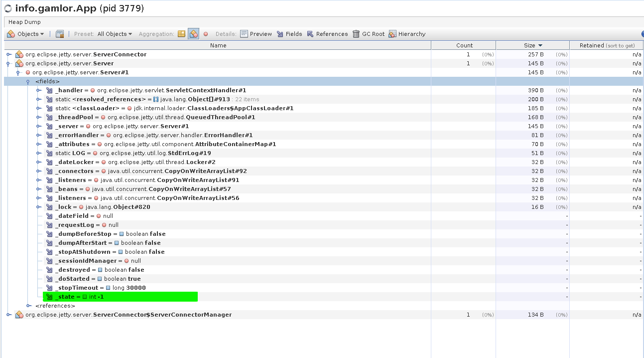Click the field icon beside _threadPool
The image size is (644, 358).
click(49, 117)
